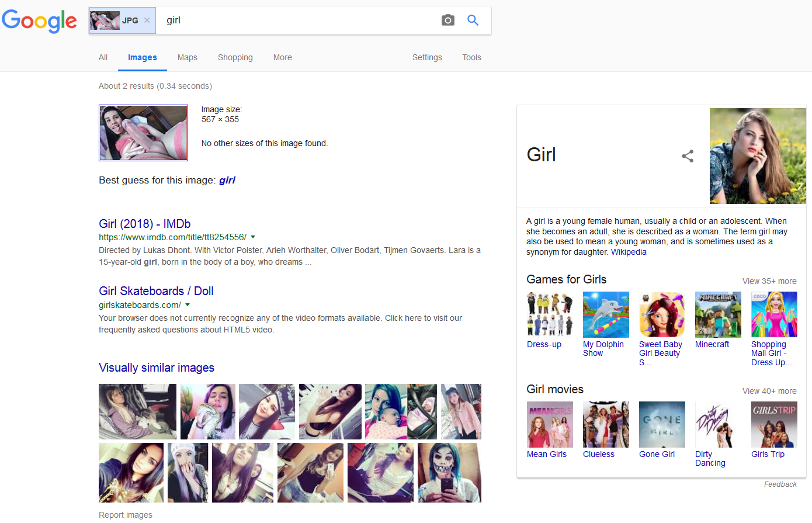Select the Images tab
Viewport: 812px width, 523px height.
coord(143,57)
